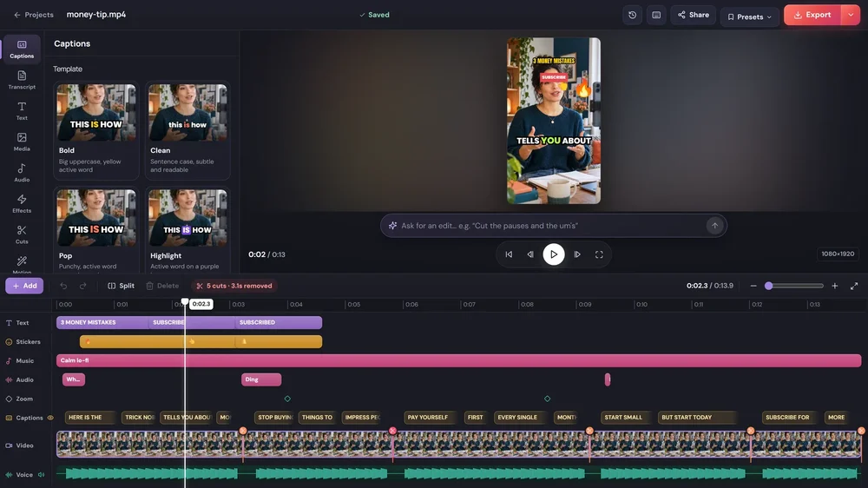Click the Share button
The width and height of the screenshot is (868, 488).
693,15
